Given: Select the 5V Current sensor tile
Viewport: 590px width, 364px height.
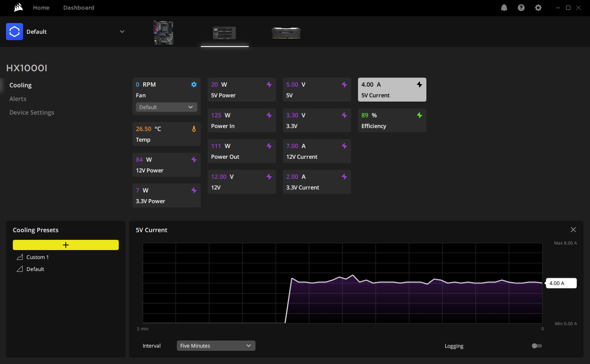Looking at the screenshot, I should coord(392,90).
